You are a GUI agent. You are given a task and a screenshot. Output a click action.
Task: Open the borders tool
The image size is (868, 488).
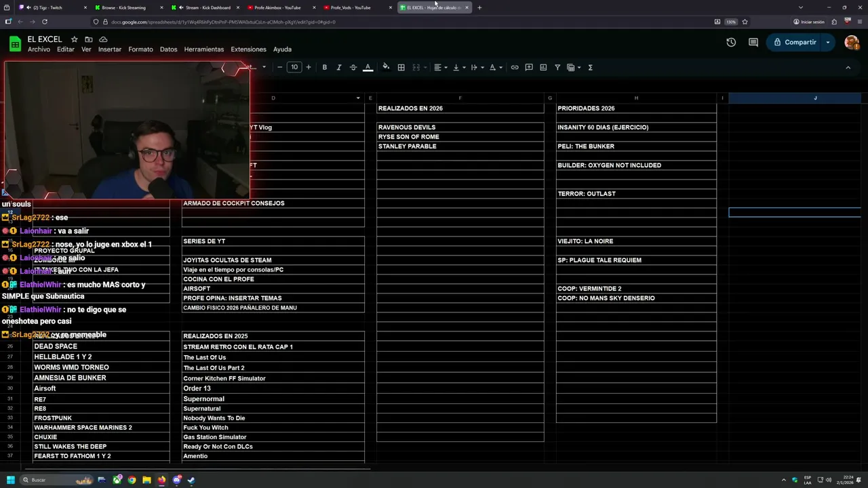pyautogui.click(x=401, y=67)
